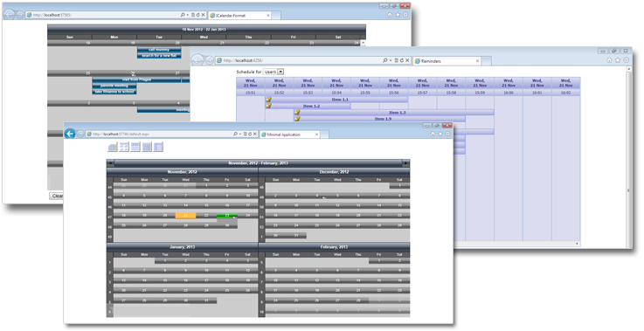Select day 31 in December 2012
This screenshot has height=331, width=644.
pyautogui.click(x=296, y=235)
